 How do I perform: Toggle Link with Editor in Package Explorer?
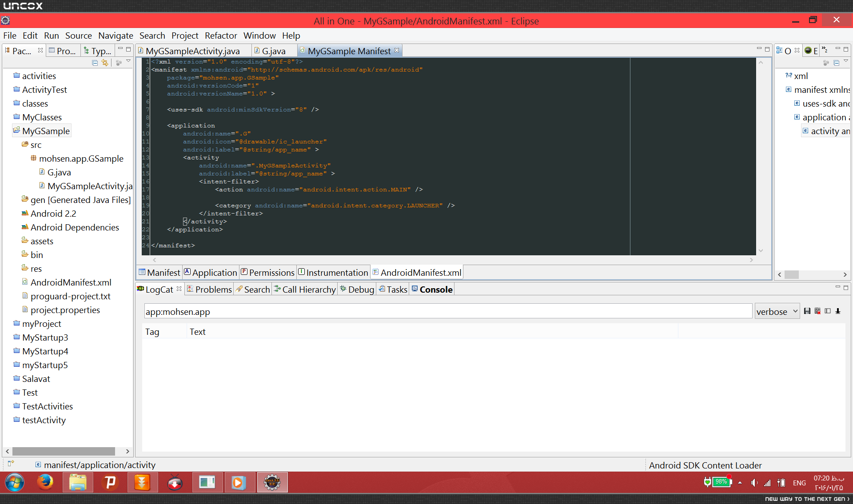tap(105, 63)
